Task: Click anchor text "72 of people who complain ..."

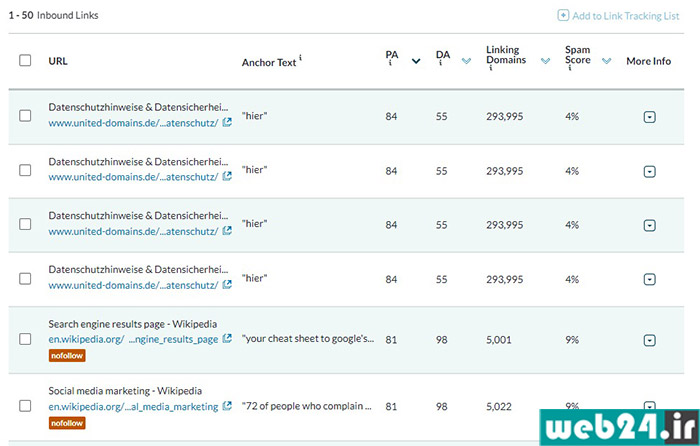Action: pyautogui.click(x=307, y=406)
